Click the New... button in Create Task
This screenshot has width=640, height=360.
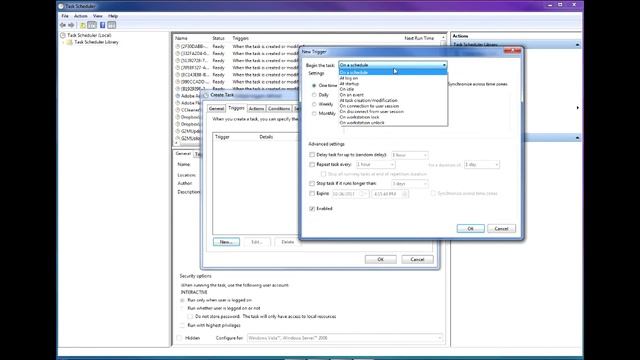[x=226, y=242]
